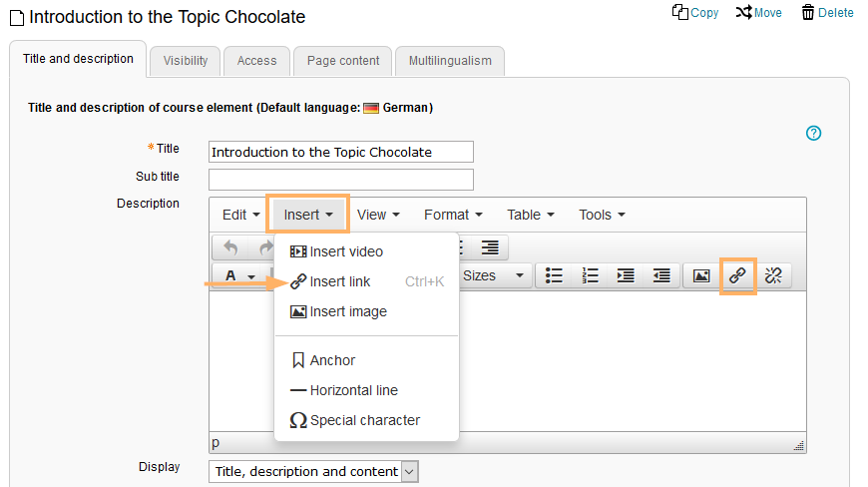Toggle the numbered list icon
Screen dimensions: 868x487
(590, 275)
